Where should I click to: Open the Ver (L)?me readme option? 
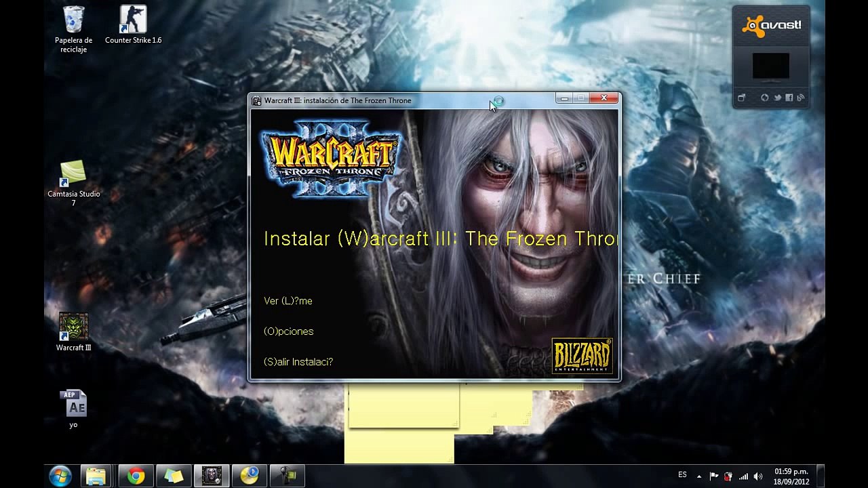pos(288,301)
